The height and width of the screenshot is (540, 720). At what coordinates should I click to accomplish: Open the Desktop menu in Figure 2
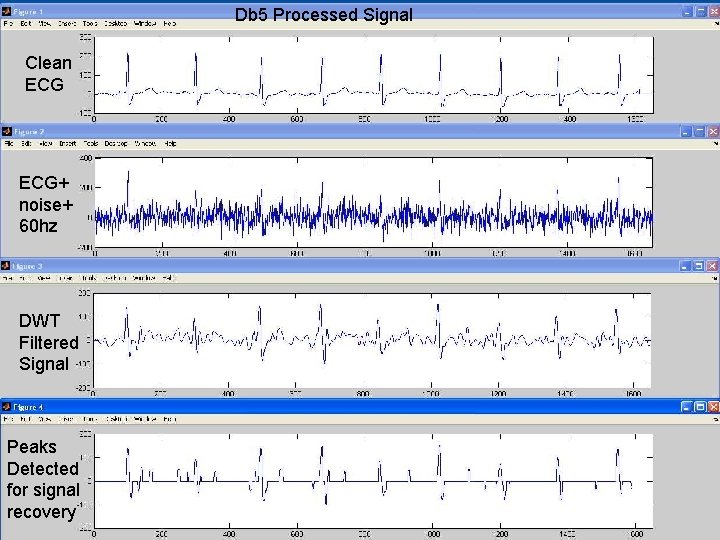[116, 143]
